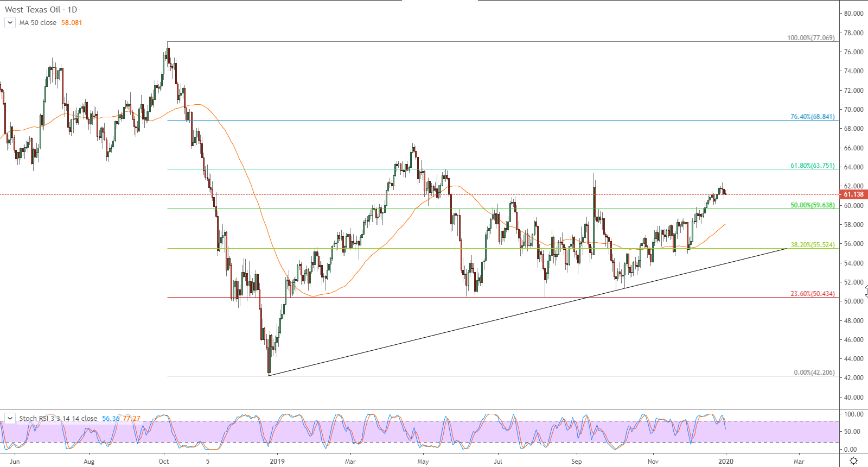The image size is (868, 467).
Task: Click the Jul date on time axis
Action: [497, 462]
